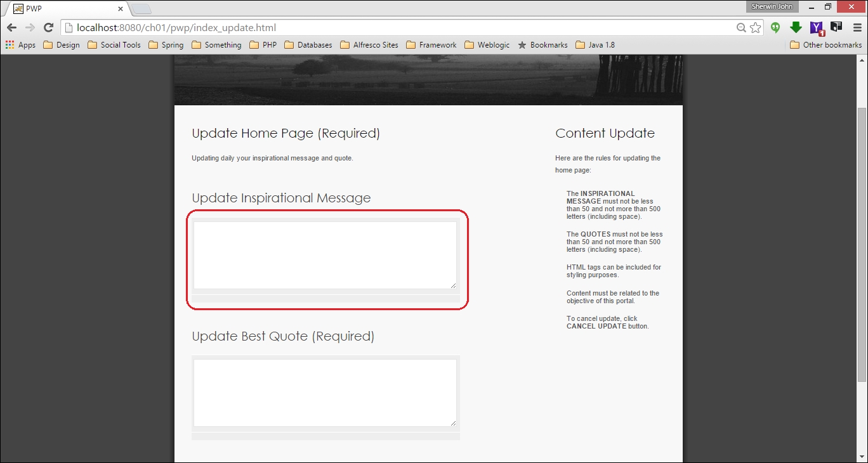
Task: Reload the current page
Action: tap(48, 28)
